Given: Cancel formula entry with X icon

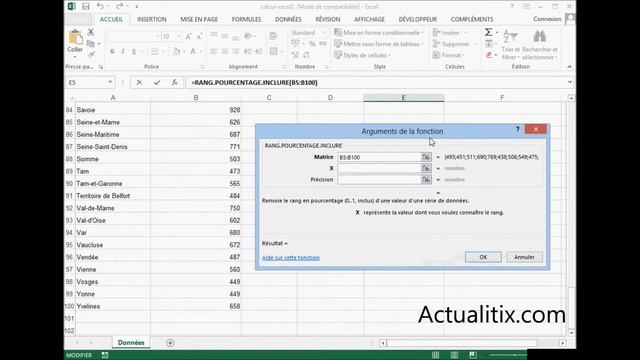Looking at the screenshot, I should (x=139, y=82).
